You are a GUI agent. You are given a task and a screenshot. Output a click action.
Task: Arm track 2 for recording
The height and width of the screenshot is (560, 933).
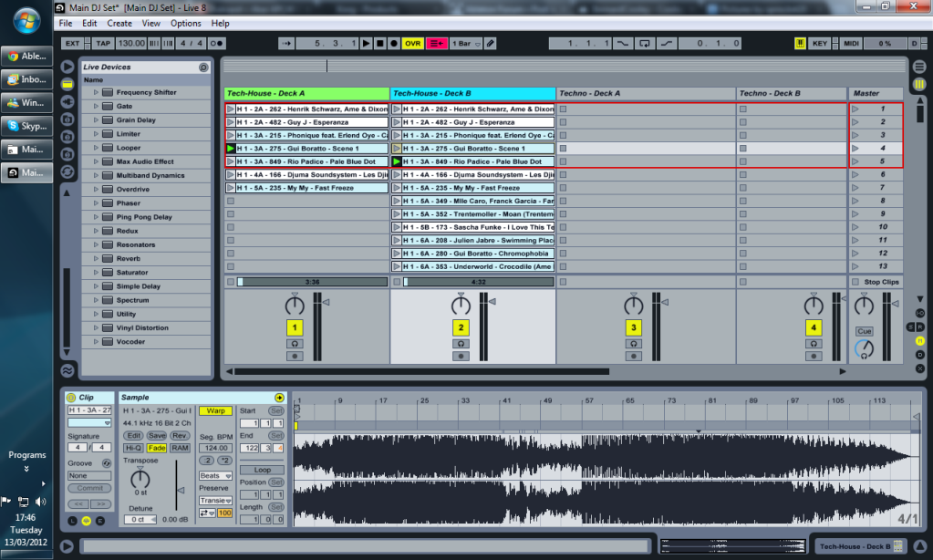(x=461, y=356)
